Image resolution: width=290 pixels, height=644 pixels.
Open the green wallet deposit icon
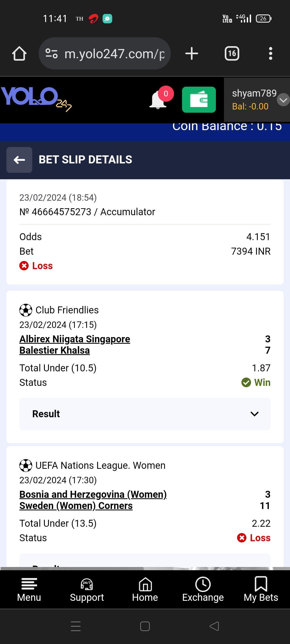point(199,100)
